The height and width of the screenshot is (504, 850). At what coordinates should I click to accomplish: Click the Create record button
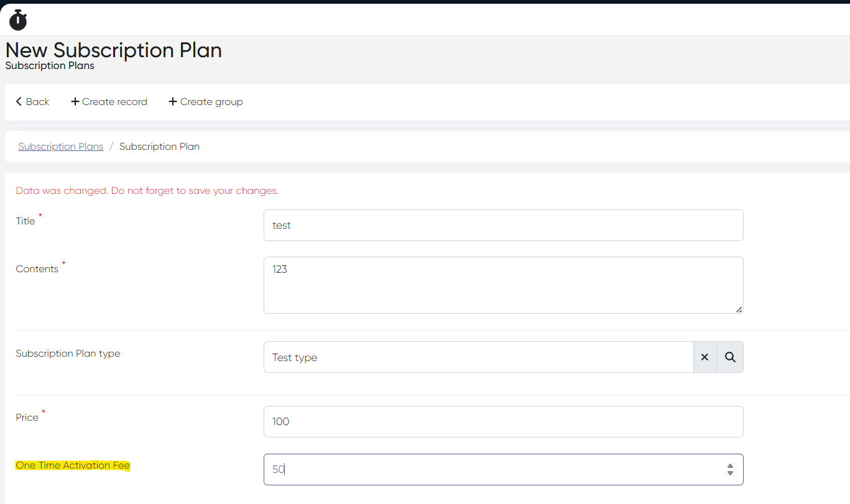pyautogui.click(x=109, y=102)
